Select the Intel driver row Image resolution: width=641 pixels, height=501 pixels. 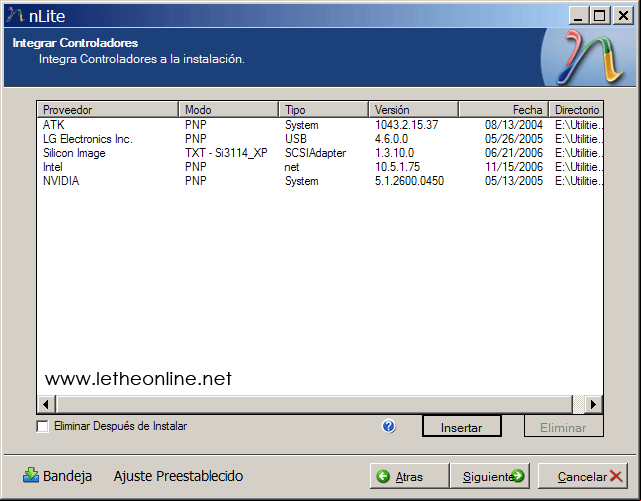click(x=320, y=167)
